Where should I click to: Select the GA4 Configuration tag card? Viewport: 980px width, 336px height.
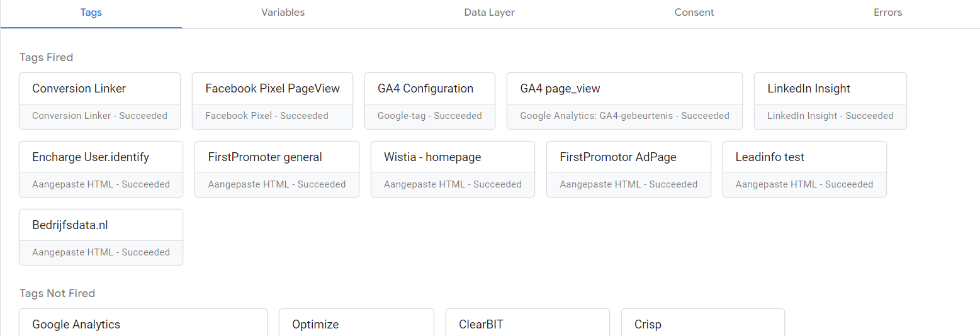429,101
